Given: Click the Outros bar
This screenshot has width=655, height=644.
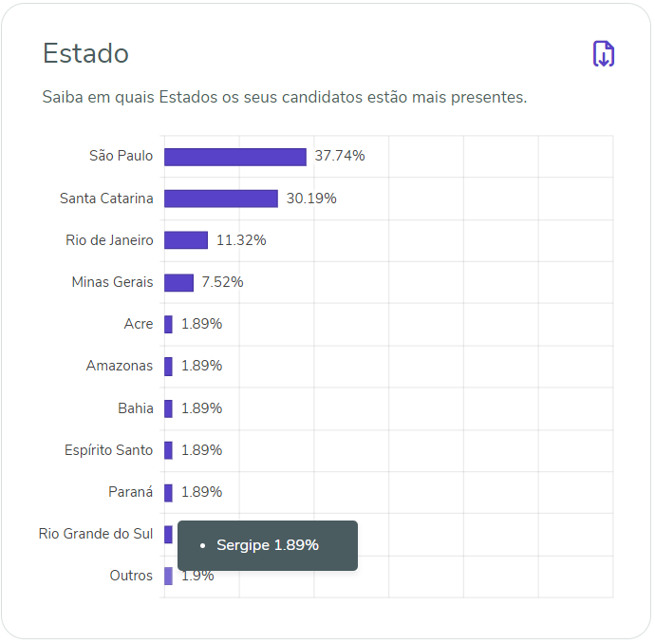Looking at the screenshot, I should tap(168, 576).
